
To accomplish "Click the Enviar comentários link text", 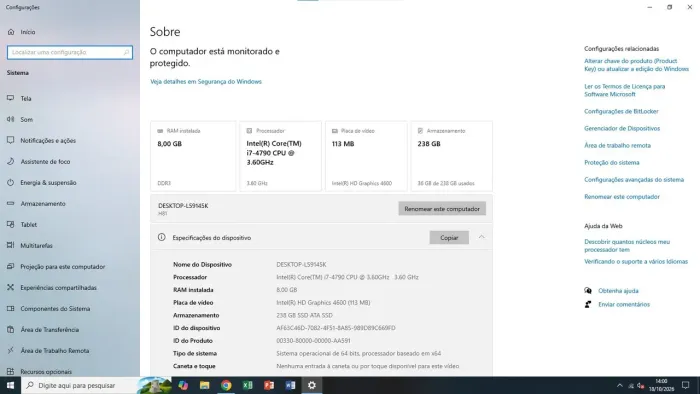I will point(624,304).
